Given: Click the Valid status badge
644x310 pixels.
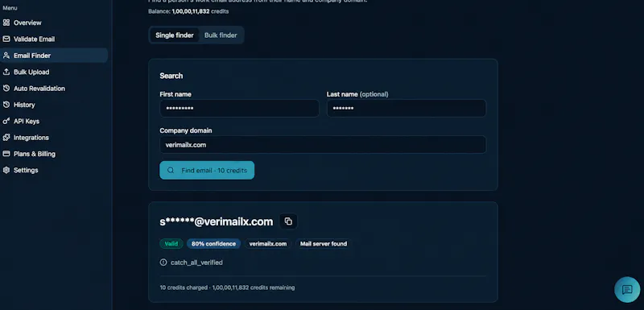Looking at the screenshot, I should pyautogui.click(x=171, y=244).
